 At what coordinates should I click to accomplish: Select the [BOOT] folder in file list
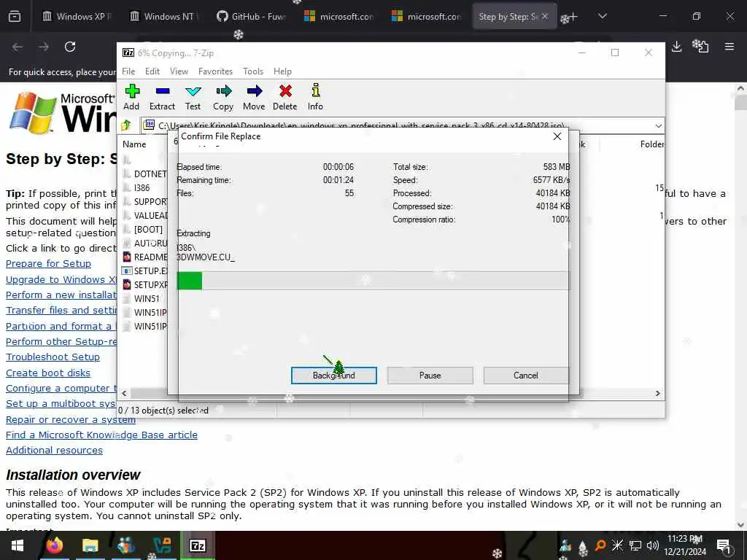pos(143,229)
